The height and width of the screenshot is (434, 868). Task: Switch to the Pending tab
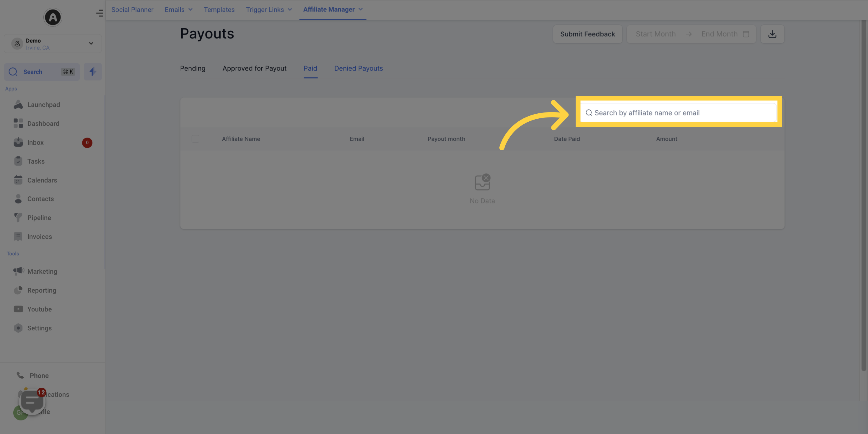193,68
